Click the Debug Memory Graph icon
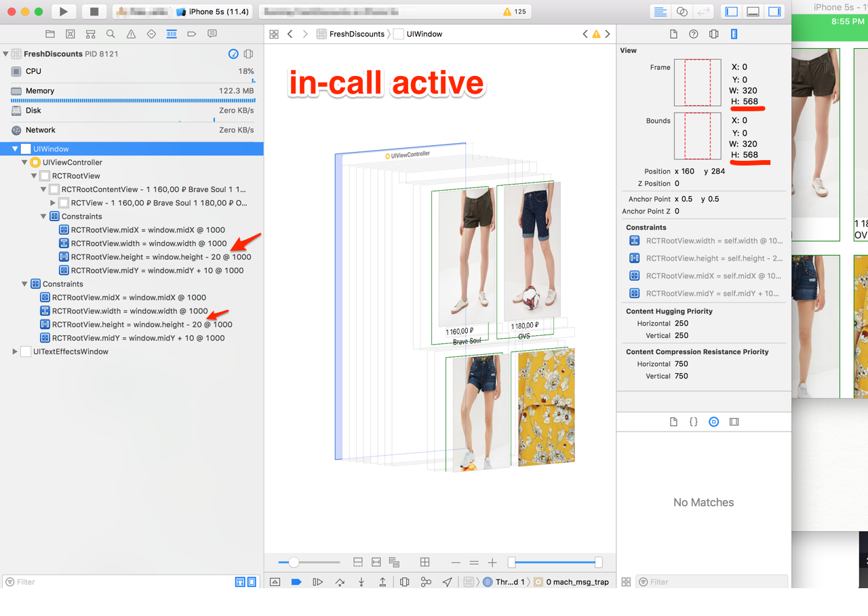Image resolution: width=868 pixels, height=616 pixels. coord(426,582)
